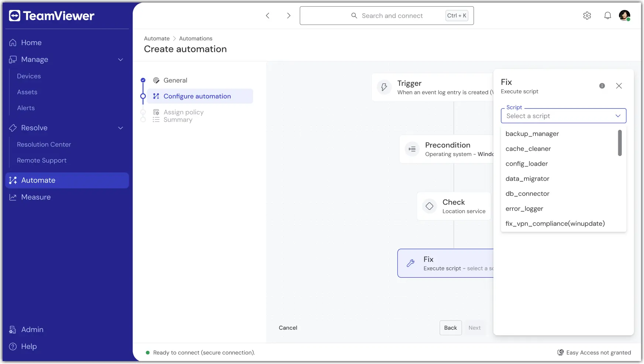Open settings via gear icon
The width and height of the screenshot is (644, 364).
pyautogui.click(x=587, y=15)
